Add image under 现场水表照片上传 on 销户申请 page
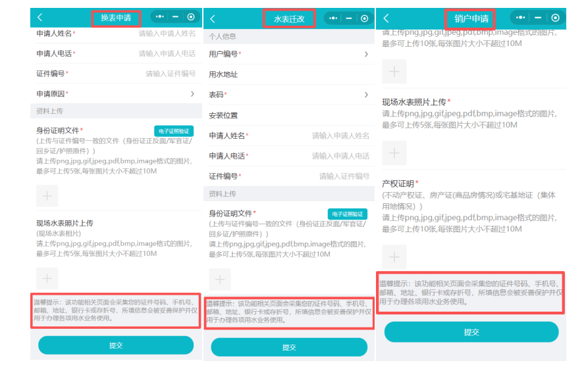The image size is (588, 367). click(x=394, y=153)
